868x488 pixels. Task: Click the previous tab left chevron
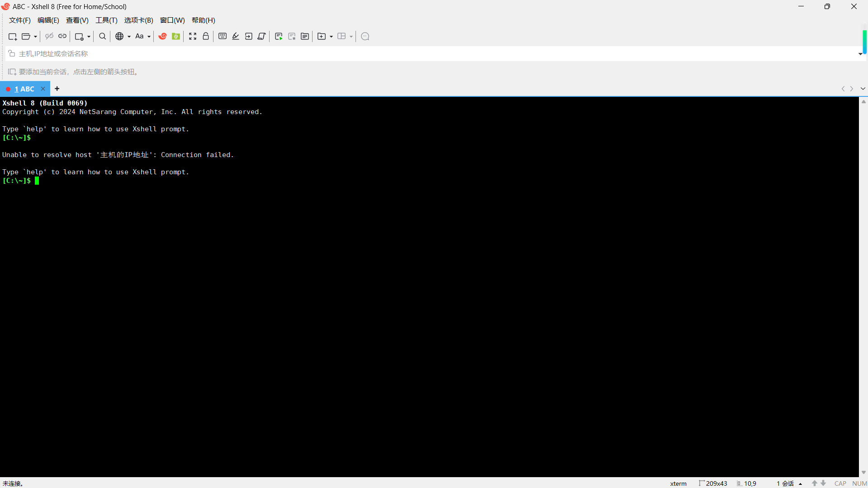coord(843,89)
